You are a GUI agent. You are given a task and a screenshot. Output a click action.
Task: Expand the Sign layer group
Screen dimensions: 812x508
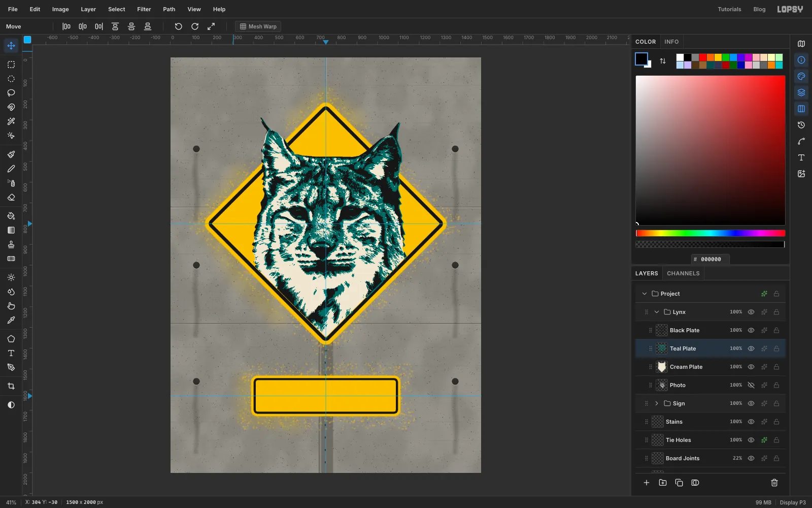click(657, 403)
